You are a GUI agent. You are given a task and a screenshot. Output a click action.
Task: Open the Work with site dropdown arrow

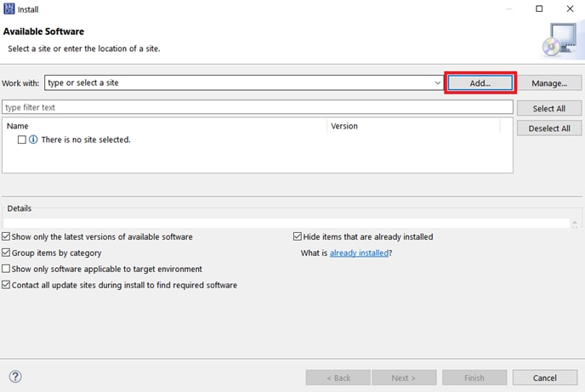(438, 83)
